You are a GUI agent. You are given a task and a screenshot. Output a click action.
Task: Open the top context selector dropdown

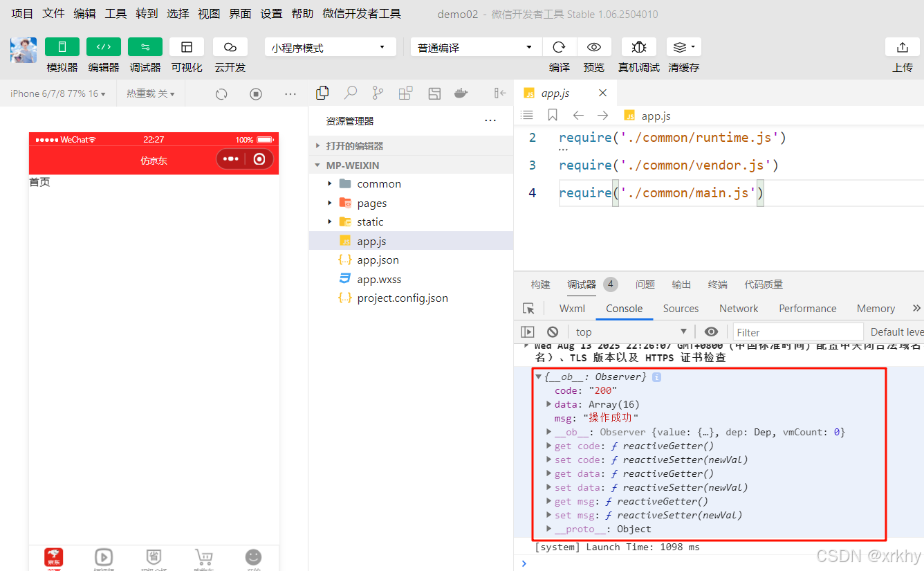(x=632, y=332)
